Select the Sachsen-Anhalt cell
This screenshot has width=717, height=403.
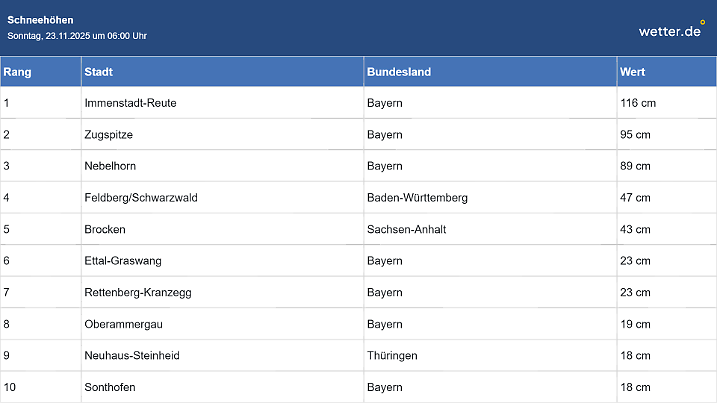pos(406,229)
